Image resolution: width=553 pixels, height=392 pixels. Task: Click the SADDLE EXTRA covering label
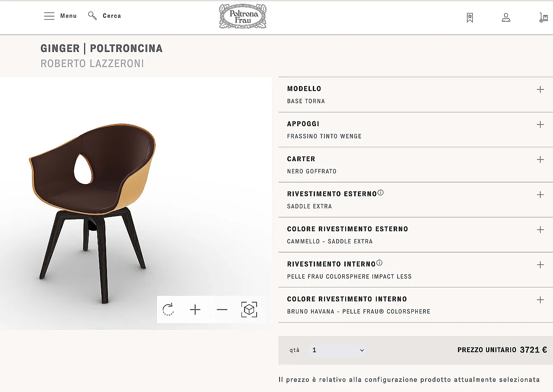coord(309,206)
